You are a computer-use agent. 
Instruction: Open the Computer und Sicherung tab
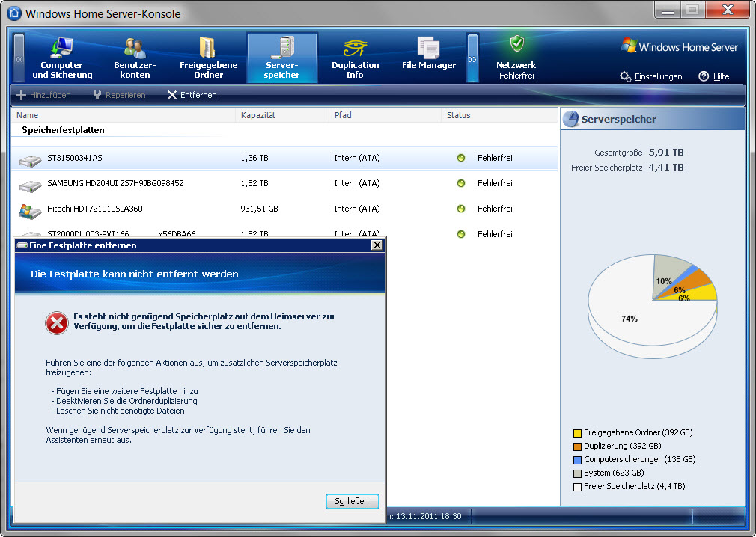tap(62, 58)
